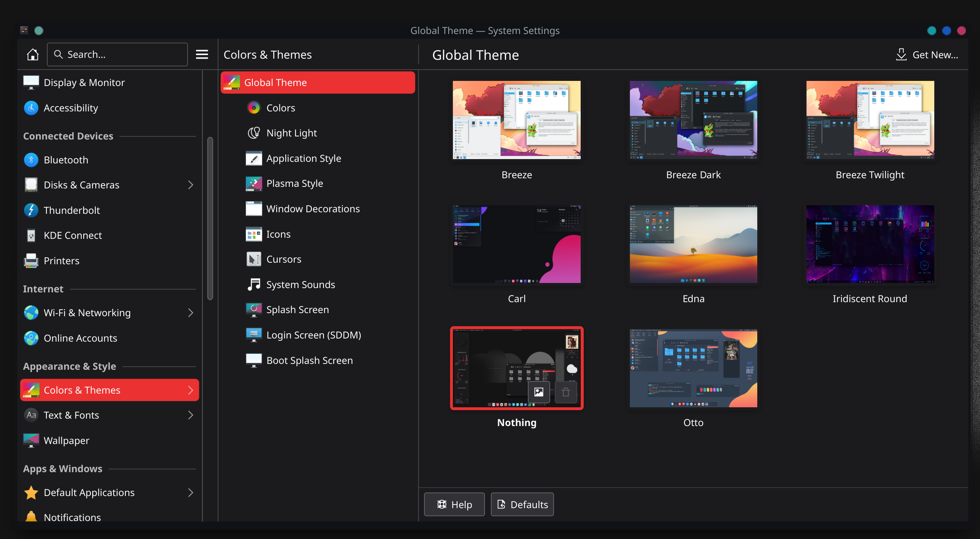This screenshot has width=980, height=539.
Task: Open Application Style settings
Action: pos(318,158)
